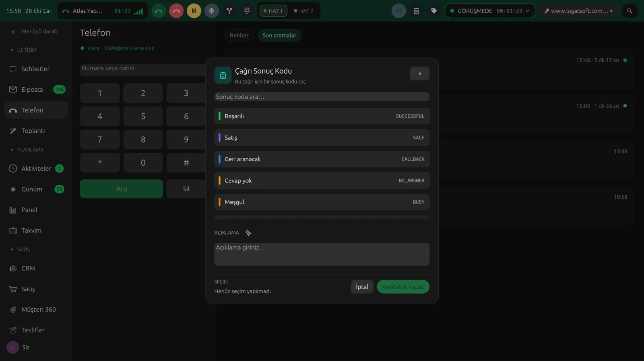
Task: Switch to HAT 1 line
Action: 273,11
